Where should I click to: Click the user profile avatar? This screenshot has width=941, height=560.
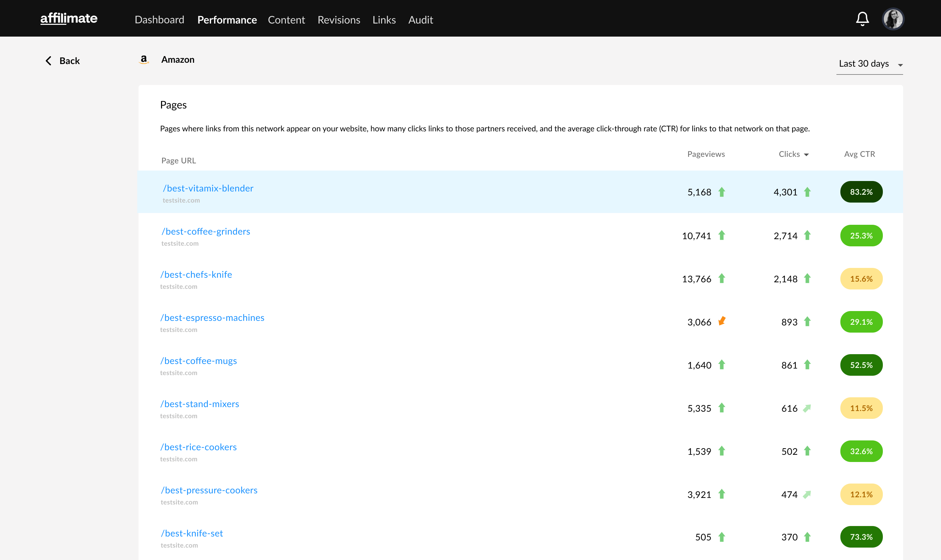point(893,19)
